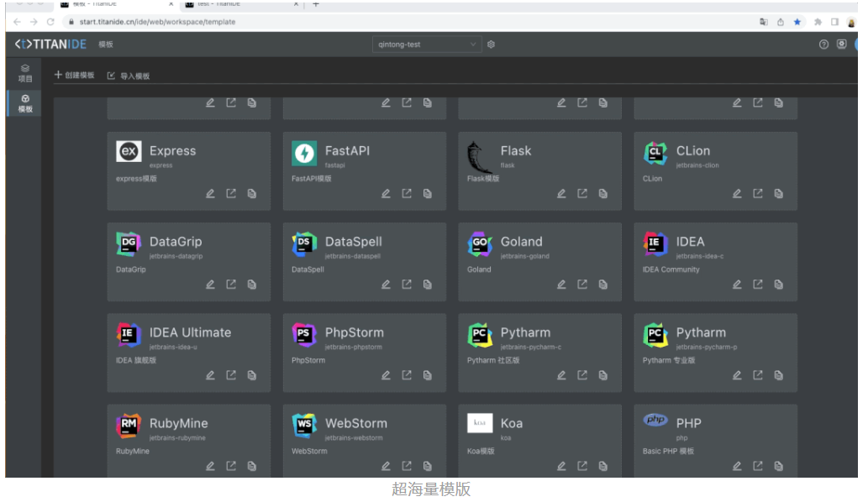
Task: Click the 创建模板 button
Action: tap(75, 76)
